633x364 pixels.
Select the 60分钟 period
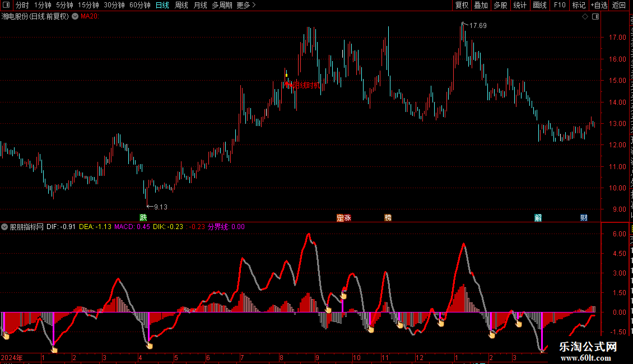click(140, 5)
